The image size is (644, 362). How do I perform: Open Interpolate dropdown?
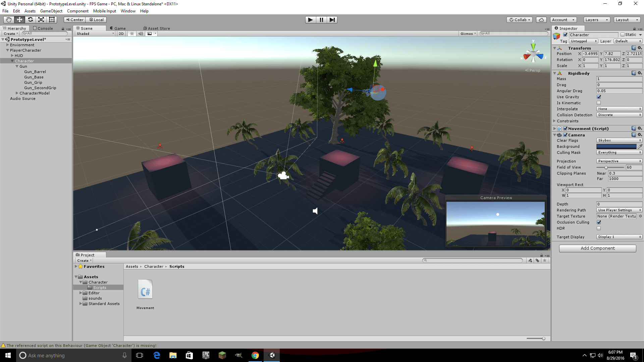pyautogui.click(x=619, y=109)
